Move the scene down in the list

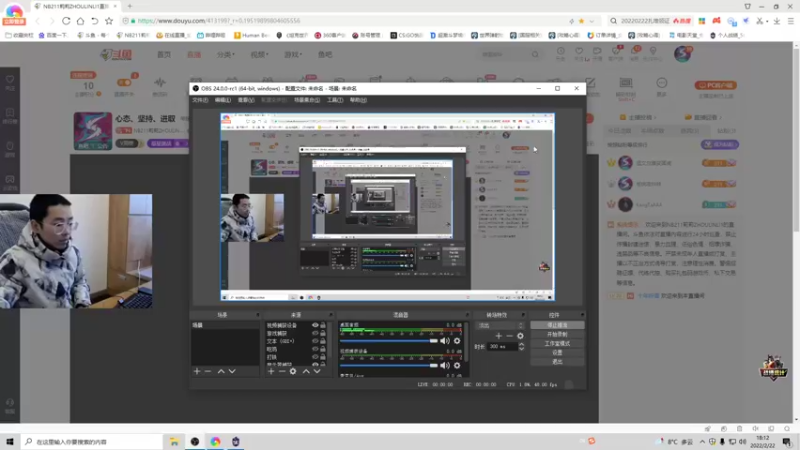(232, 371)
